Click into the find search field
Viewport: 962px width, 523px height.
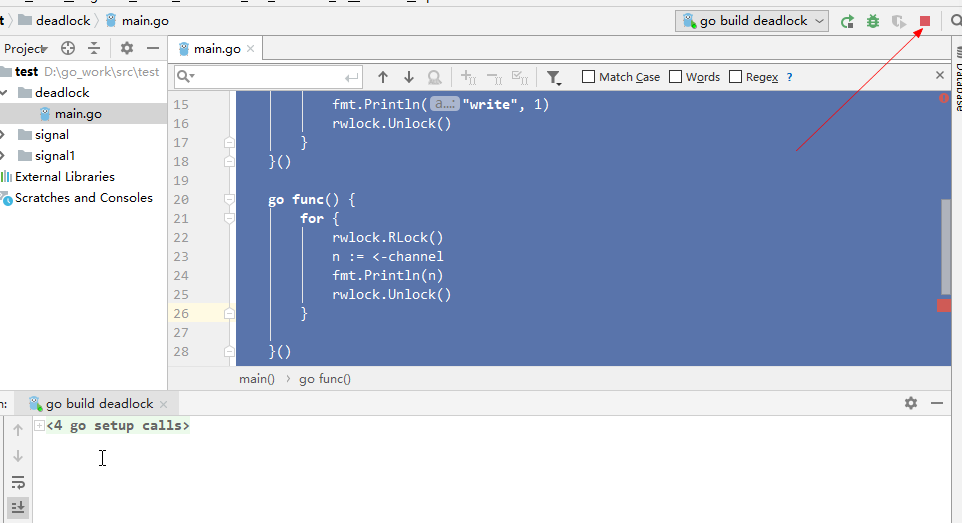pos(268,77)
